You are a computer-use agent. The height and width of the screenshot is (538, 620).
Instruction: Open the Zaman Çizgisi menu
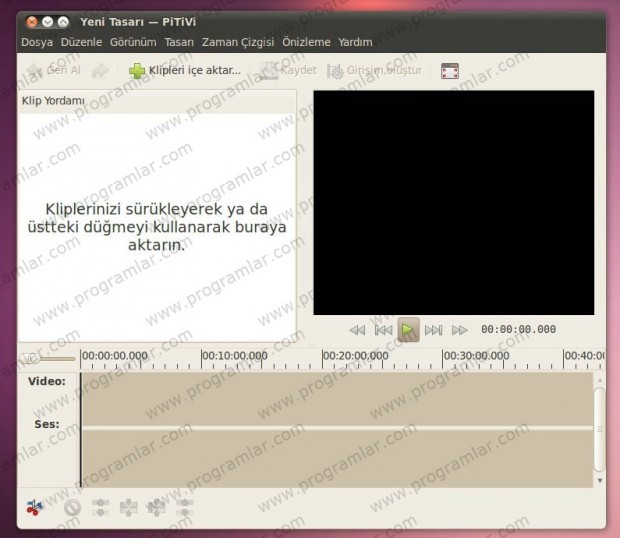[x=238, y=42]
